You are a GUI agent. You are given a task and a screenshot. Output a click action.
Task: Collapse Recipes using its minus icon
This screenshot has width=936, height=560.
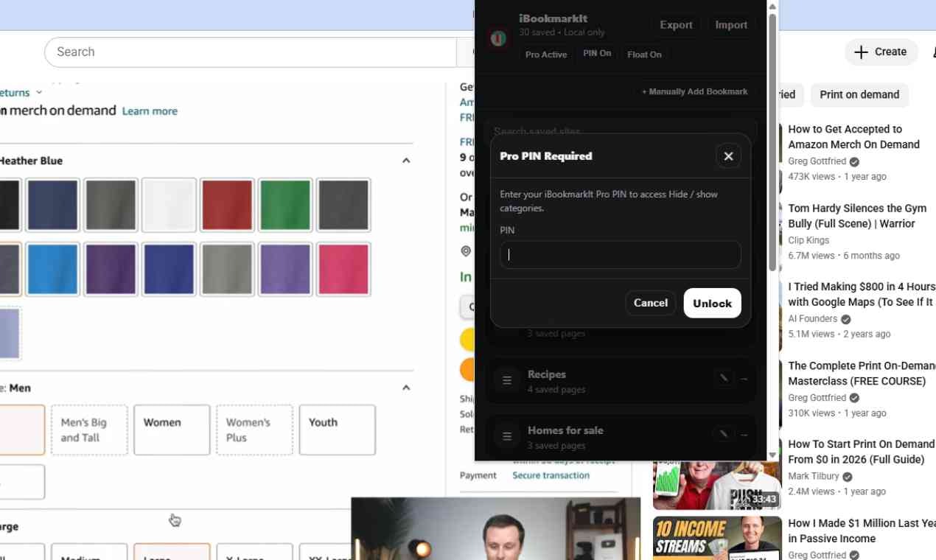tap(744, 379)
